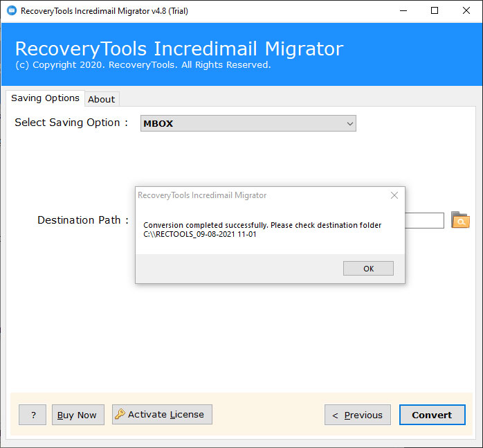Image resolution: width=483 pixels, height=448 pixels.
Task: Click the RecoveryTools Incredimail Migrator banner heading
Action: coord(179,48)
